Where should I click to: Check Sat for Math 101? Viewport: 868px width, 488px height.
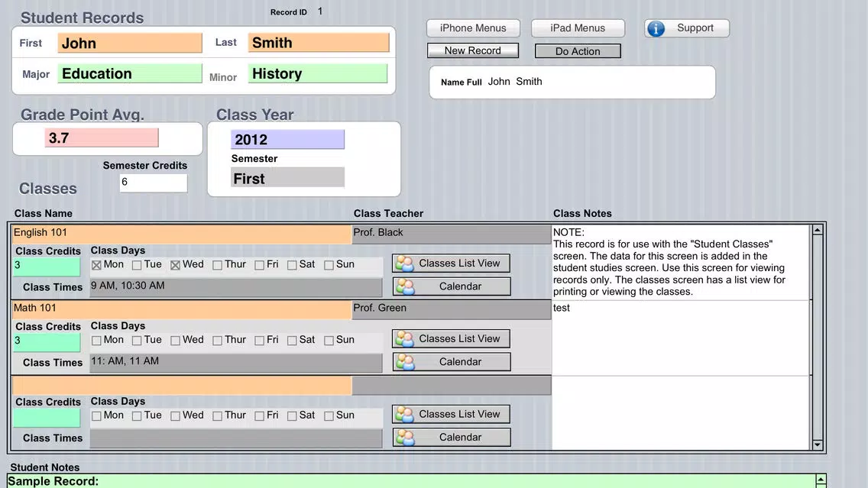292,341
